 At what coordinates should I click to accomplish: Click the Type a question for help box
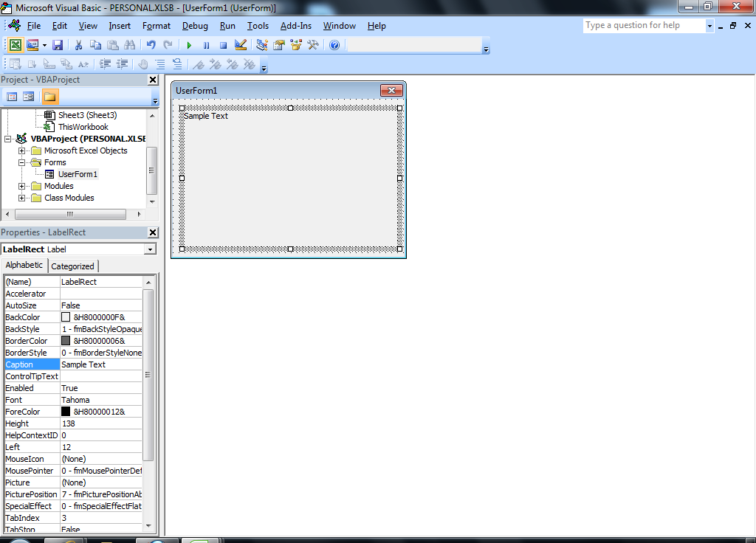click(x=644, y=26)
